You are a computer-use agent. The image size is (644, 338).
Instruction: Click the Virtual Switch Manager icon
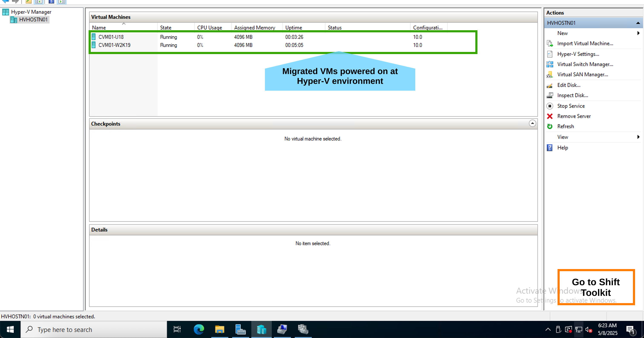click(x=550, y=64)
